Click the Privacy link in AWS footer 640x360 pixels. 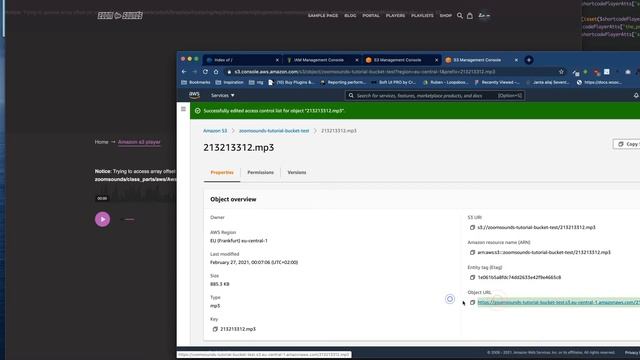click(632, 353)
